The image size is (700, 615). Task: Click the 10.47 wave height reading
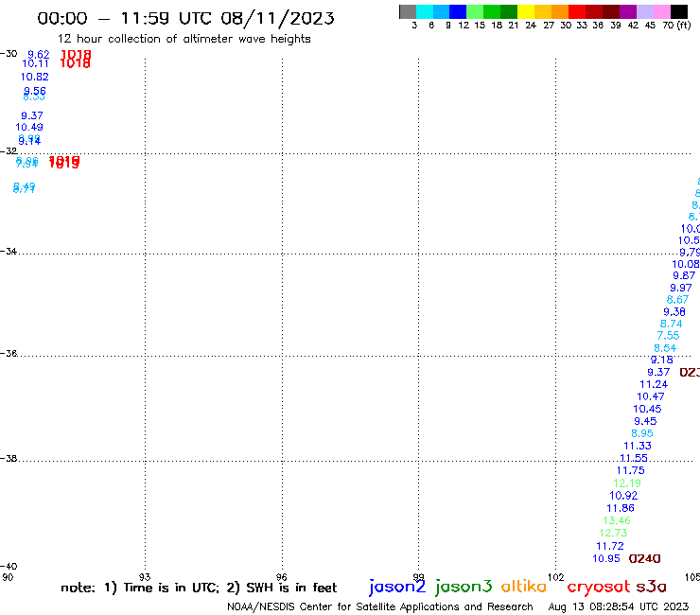click(x=651, y=396)
